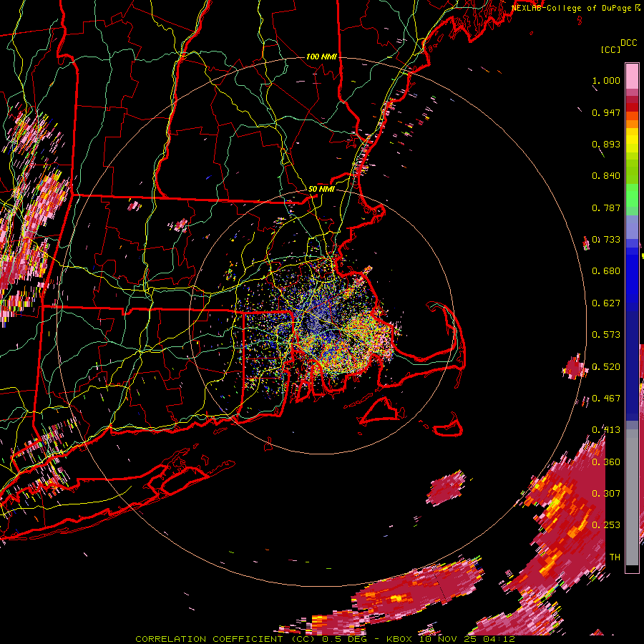Click the TH threshold label on scale
The height and width of the screenshot is (644, 644).
click(615, 557)
